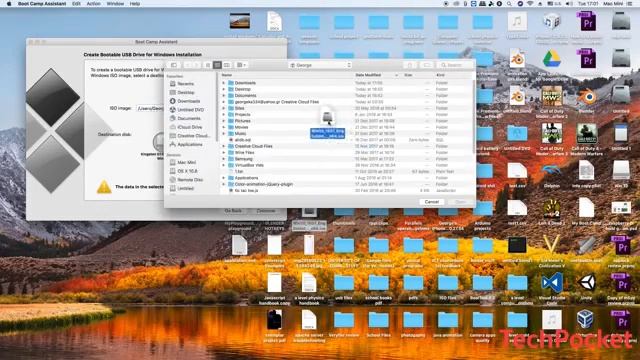
Task: Select the Samsung folder in file list
Action: click(347, 159)
